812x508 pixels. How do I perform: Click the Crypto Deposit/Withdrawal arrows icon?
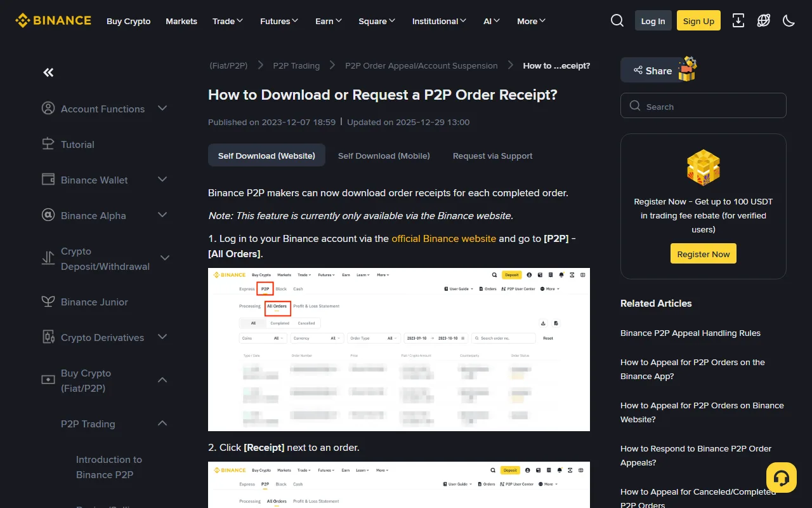[48, 258]
